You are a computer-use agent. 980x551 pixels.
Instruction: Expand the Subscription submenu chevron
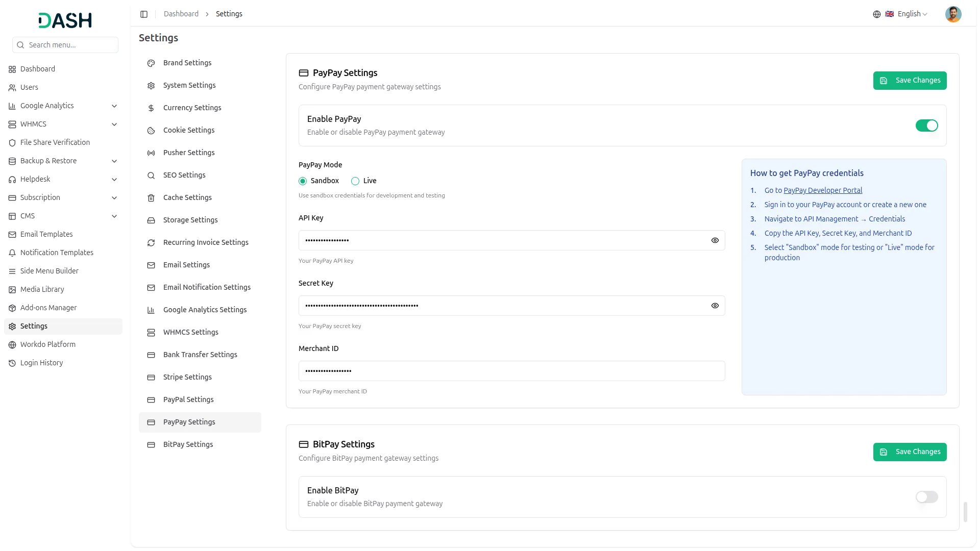[x=114, y=198]
